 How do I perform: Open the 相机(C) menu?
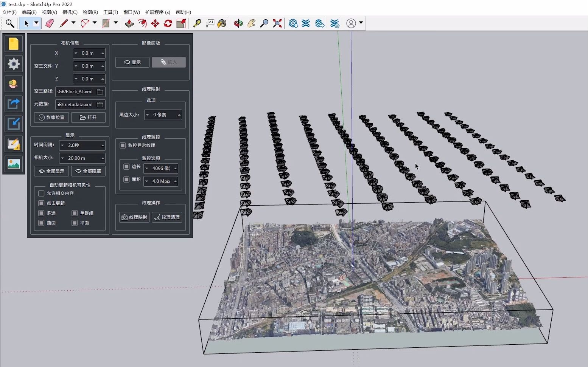coord(70,12)
